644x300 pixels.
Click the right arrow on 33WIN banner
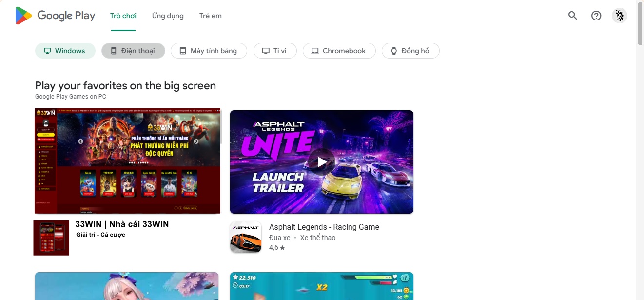(196, 141)
